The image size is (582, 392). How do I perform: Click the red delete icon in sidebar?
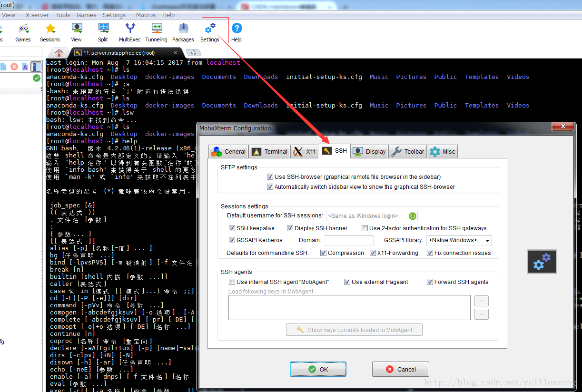coord(14,67)
